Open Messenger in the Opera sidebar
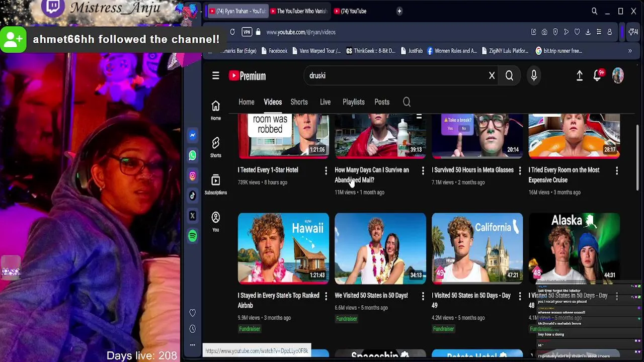The height and width of the screenshot is (362, 644). tap(192, 135)
